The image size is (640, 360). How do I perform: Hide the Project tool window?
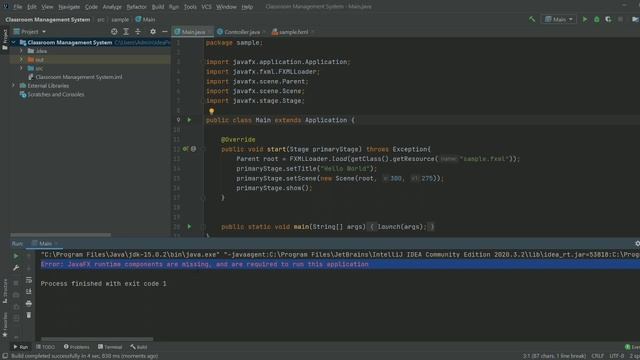pos(164,31)
